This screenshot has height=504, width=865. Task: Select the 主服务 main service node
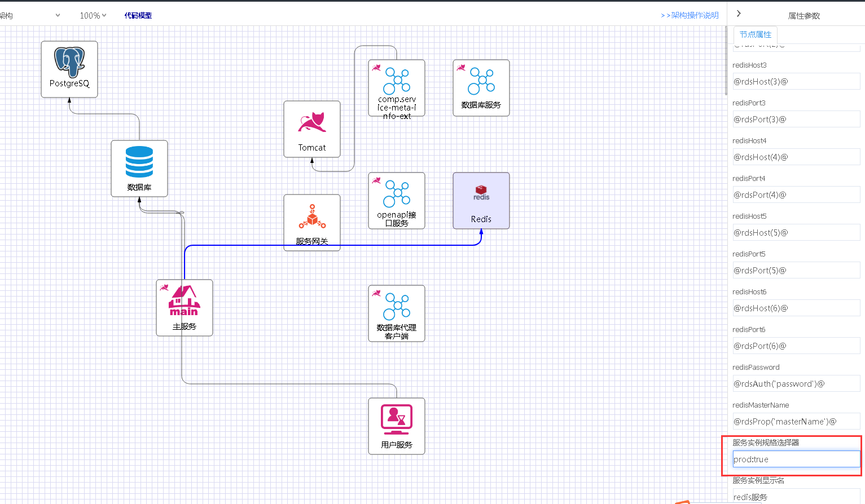coord(185,307)
